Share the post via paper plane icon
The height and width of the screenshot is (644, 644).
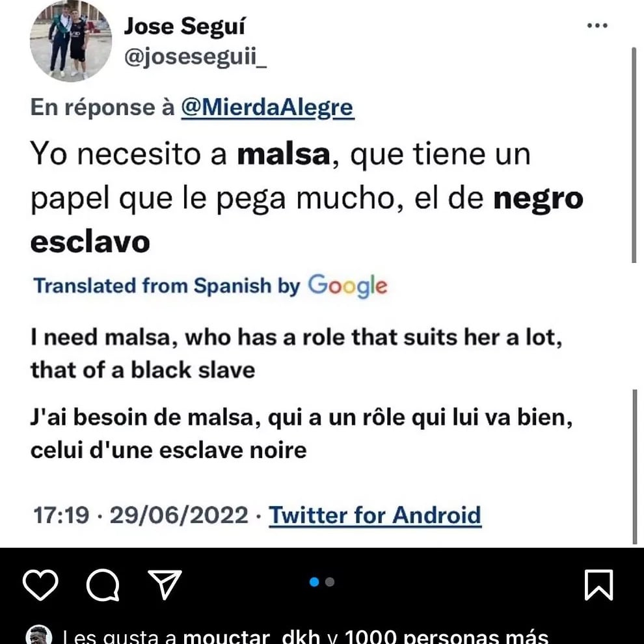[165, 584]
